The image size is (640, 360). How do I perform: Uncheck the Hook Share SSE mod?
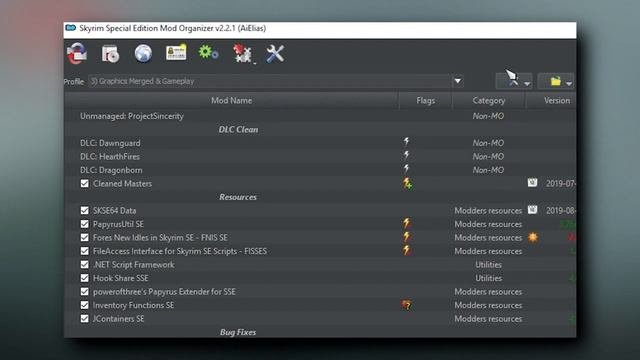click(x=84, y=278)
